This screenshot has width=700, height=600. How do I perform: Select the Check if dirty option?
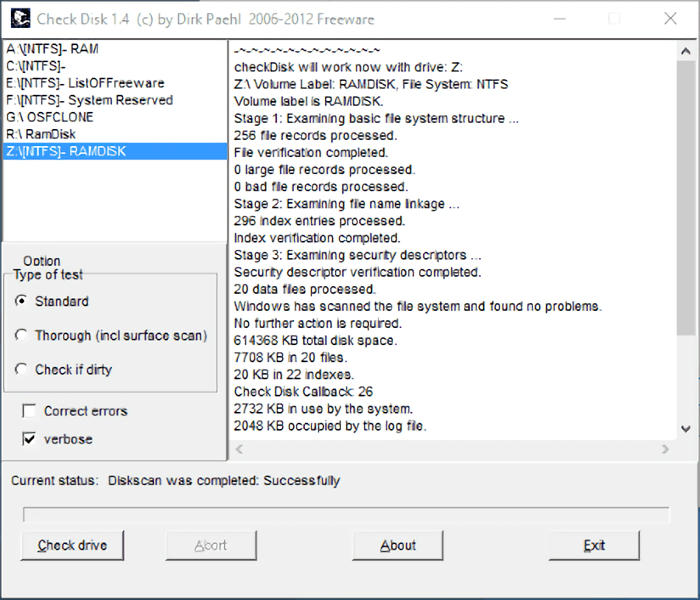tap(19, 370)
